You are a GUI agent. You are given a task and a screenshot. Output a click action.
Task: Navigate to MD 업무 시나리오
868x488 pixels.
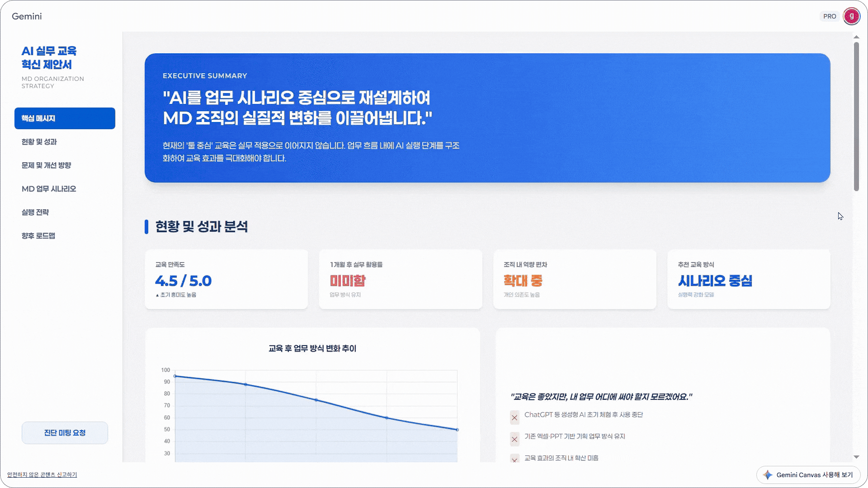coord(49,189)
